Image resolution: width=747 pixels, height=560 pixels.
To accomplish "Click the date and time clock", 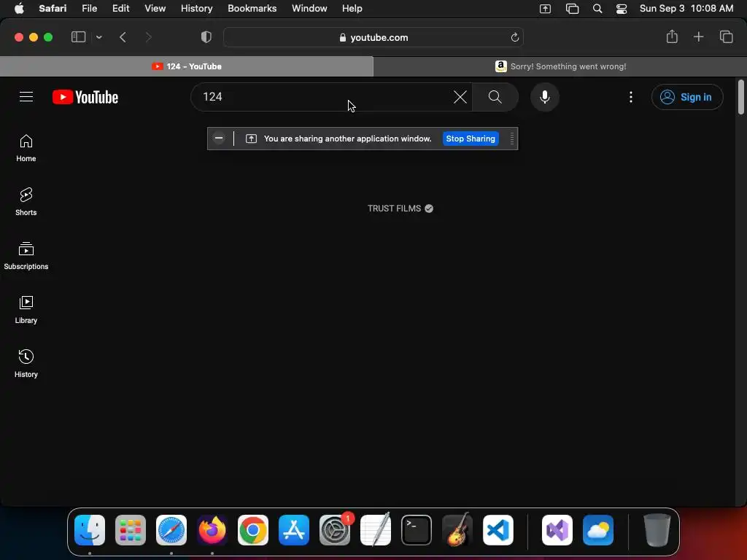I will pyautogui.click(x=686, y=8).
